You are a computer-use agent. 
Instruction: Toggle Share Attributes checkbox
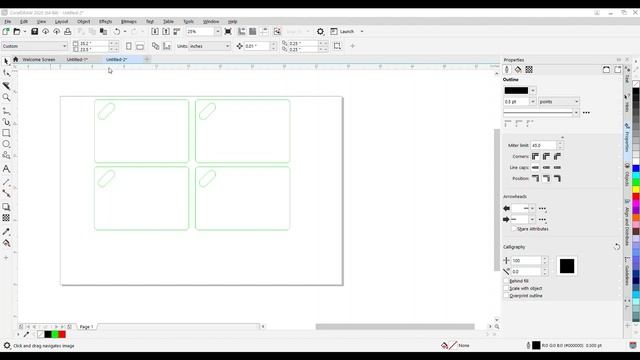514,229
